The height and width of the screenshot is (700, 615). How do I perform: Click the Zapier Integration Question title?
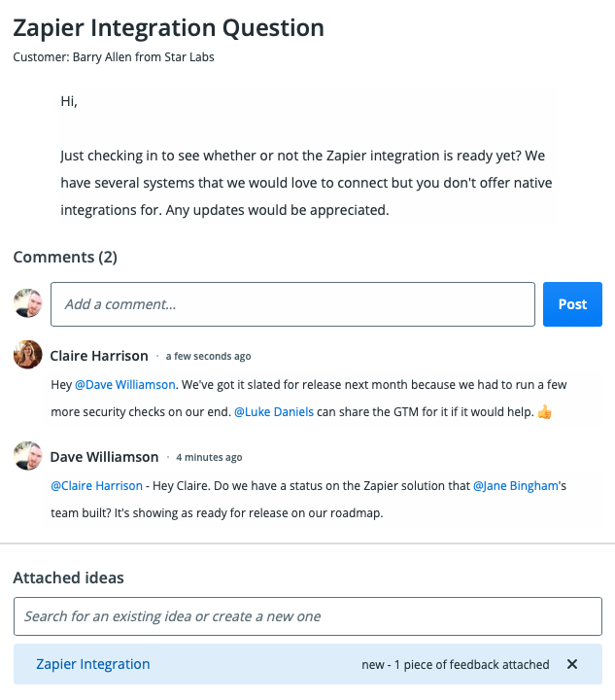click(168, 27)
